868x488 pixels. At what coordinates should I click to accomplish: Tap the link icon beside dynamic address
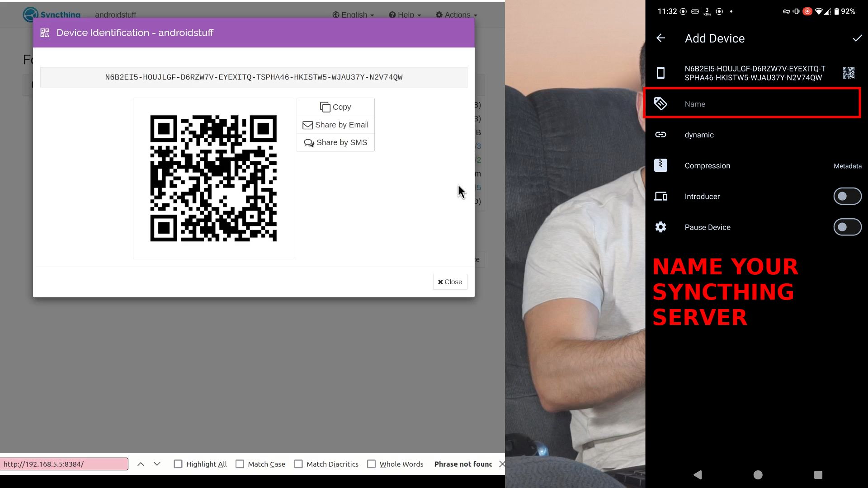pos(660,135)
